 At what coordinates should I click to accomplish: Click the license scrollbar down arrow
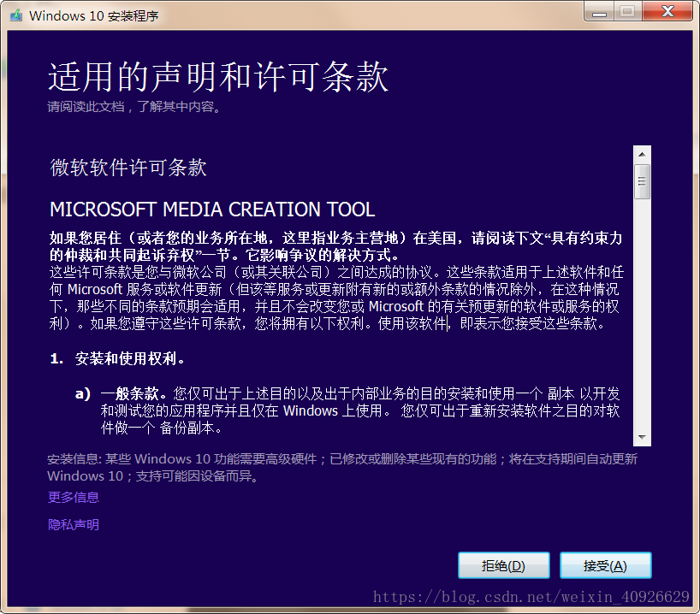(x=642, y=437)
